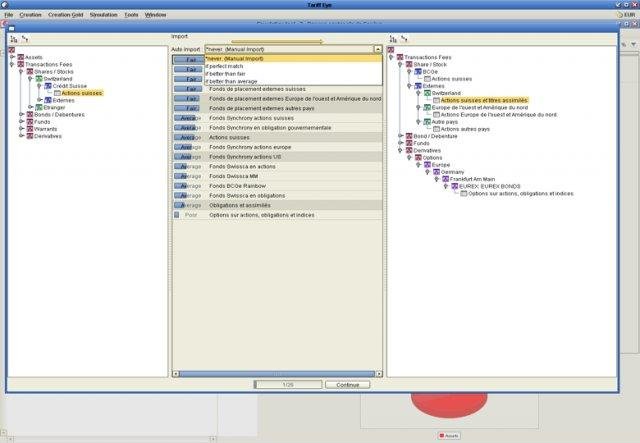Open the Simulation menu
Screen dimensions: 640x443
tap(104, 15)
